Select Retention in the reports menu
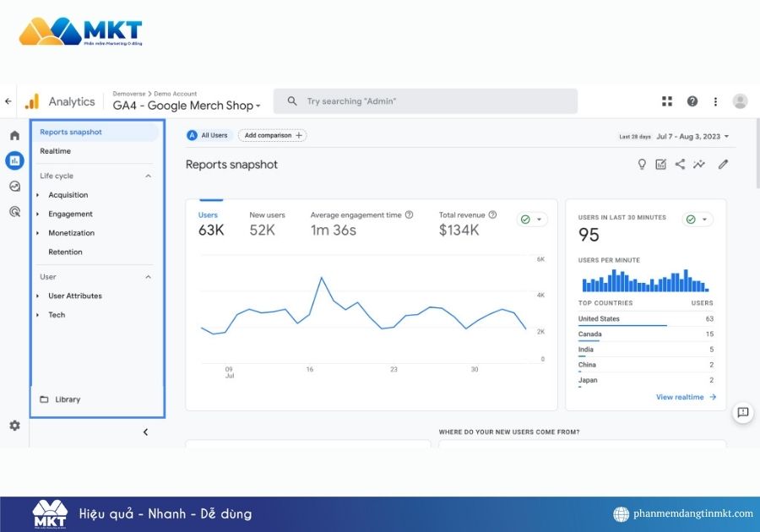This screenshot has height=532, width=760. [x=65, y=252]
